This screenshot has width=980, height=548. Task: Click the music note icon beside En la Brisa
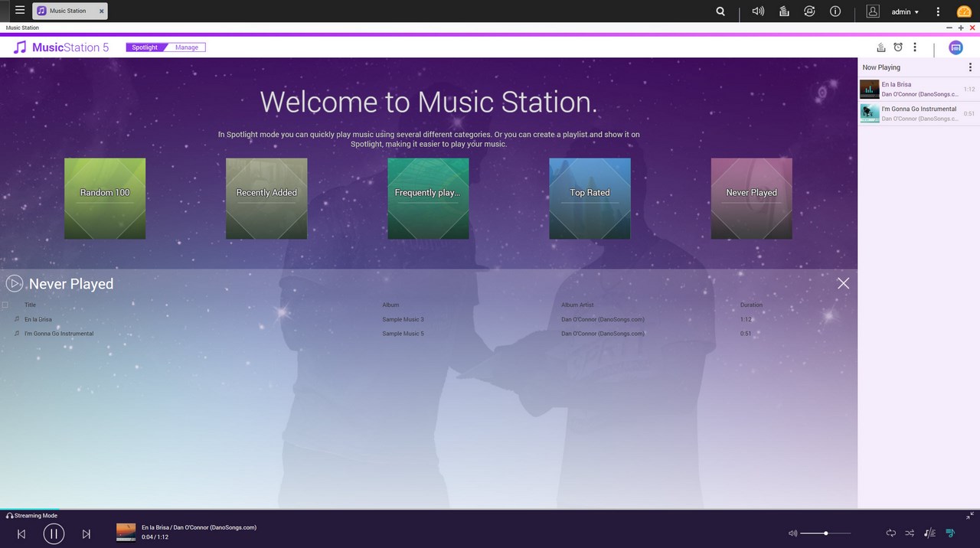point(17,319)
